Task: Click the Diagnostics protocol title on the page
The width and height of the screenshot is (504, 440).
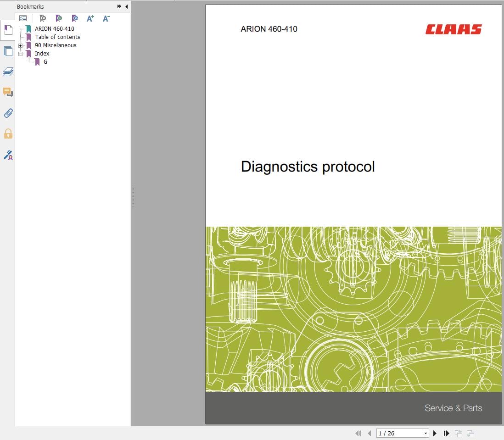Action: pos(308,167)
